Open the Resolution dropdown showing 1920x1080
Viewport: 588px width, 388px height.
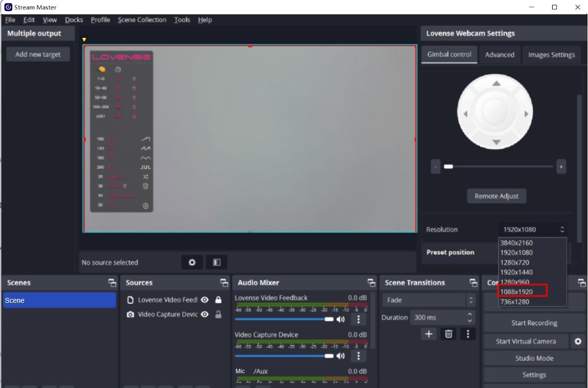click(532, 229)
